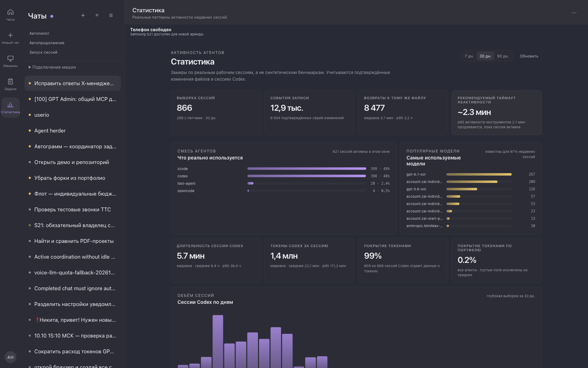Open chat Active coordination without idle
588x368 pixels.
point(72,257)
